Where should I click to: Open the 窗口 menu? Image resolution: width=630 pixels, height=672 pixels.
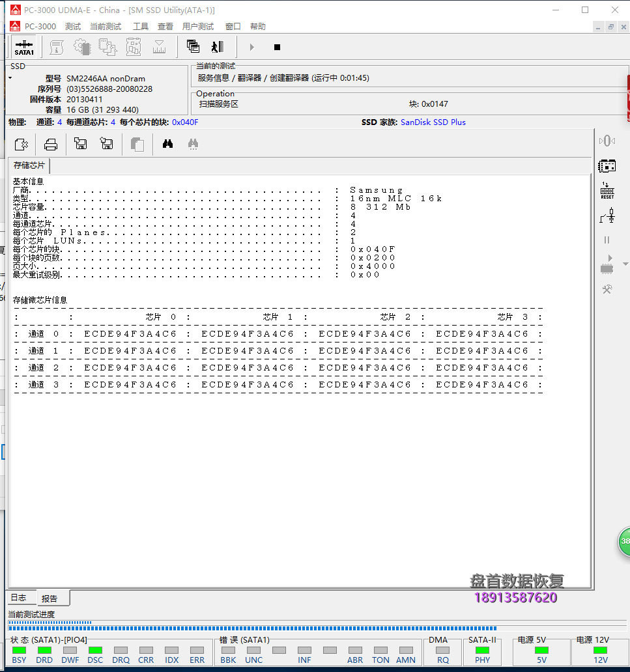pyautogui.click(x=233, y=27)
